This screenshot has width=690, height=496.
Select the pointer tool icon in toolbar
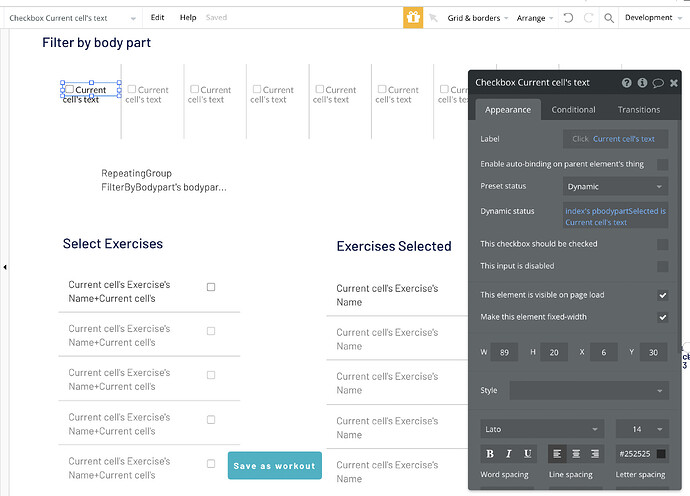433,18
